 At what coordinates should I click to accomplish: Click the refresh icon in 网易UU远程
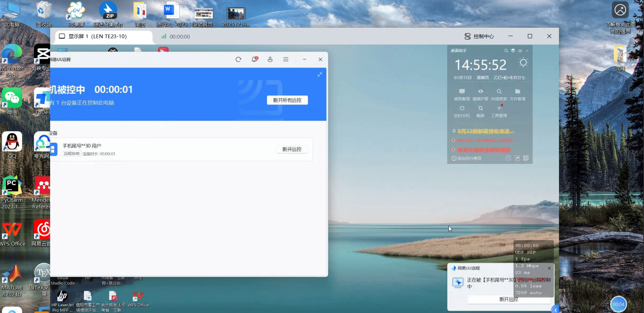tap(238, 60)
